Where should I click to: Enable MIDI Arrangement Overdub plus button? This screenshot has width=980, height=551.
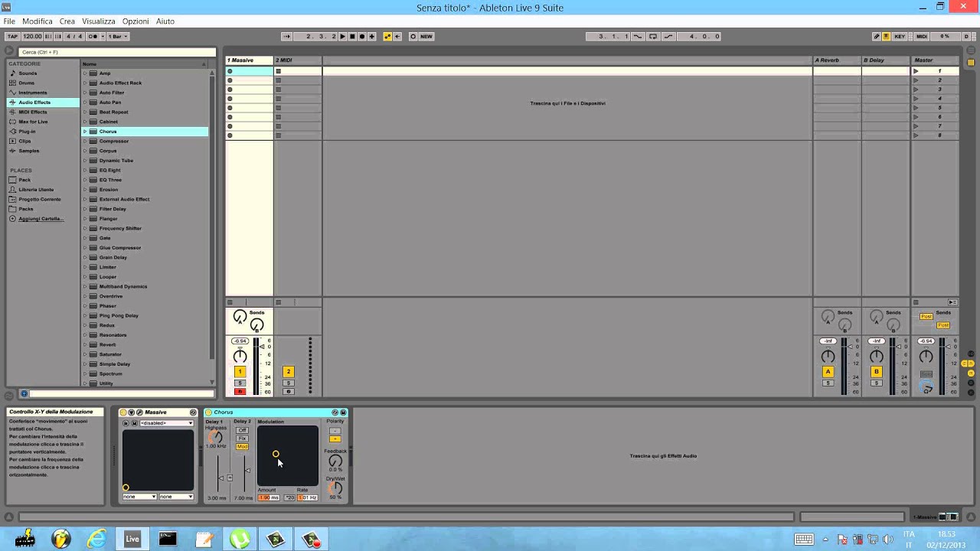pos(372,36)
